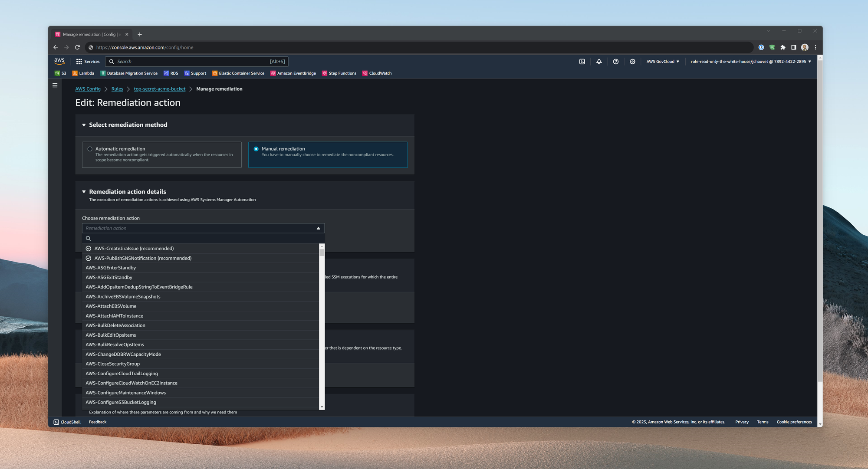Open the CloudShell icon in top bar

tap(582, 62)
